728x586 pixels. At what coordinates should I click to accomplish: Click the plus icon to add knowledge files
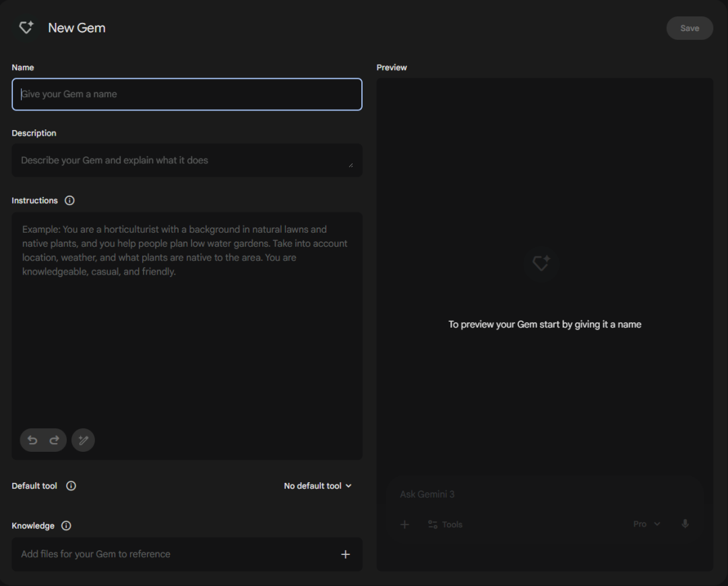point(345,554)
